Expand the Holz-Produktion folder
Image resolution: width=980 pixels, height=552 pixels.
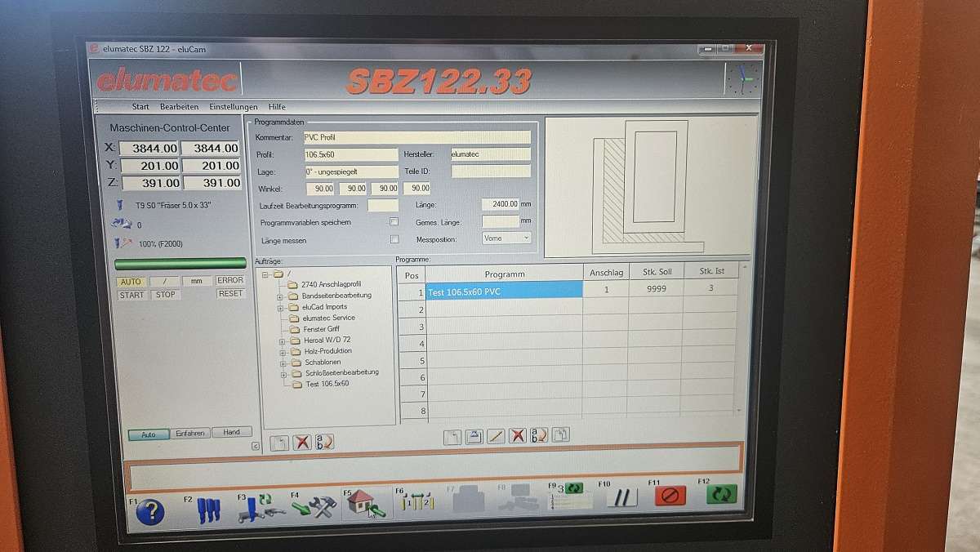coord(281,352)
